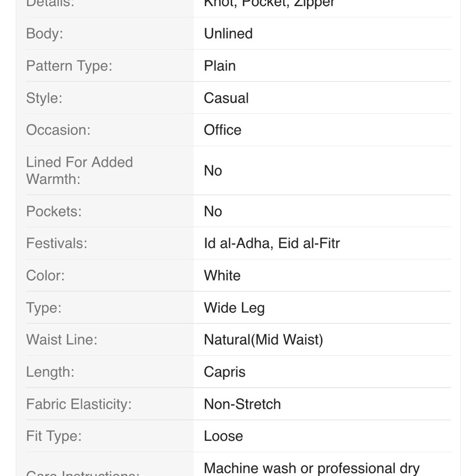Click the 'Non-Stretch' fabric elasticity value
Image resolution: width=476 pixels, height=476 pixels.
pos(243,404)
